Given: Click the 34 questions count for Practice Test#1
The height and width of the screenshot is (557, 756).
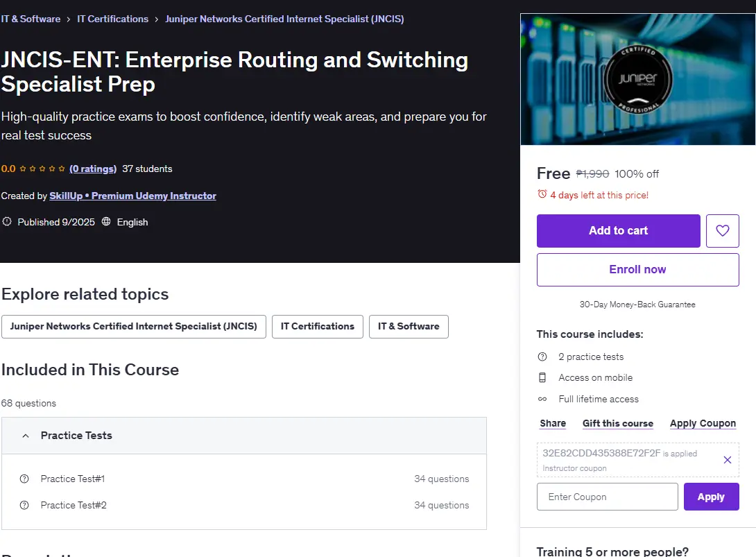Looking at the screenshot, I should (442, 479).
